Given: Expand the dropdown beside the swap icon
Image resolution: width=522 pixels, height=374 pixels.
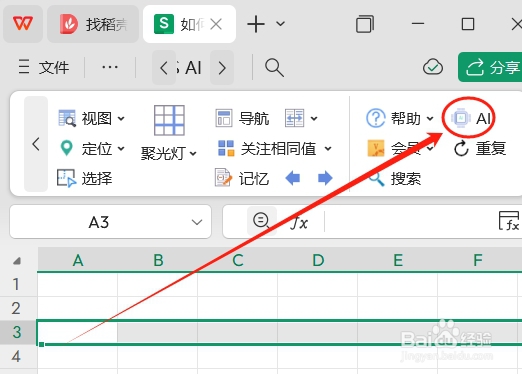Looking at the screenshot, I should click(x=314, y=118).
